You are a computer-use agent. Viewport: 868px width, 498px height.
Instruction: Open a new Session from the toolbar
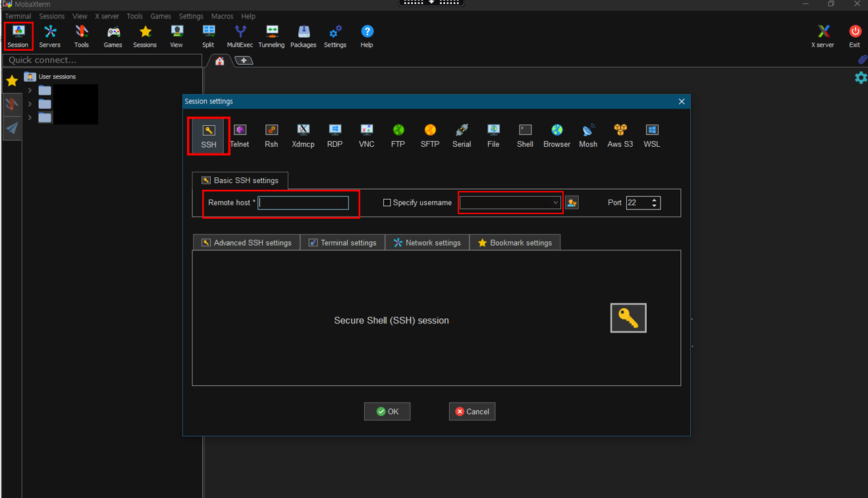[x=18, y=36]
